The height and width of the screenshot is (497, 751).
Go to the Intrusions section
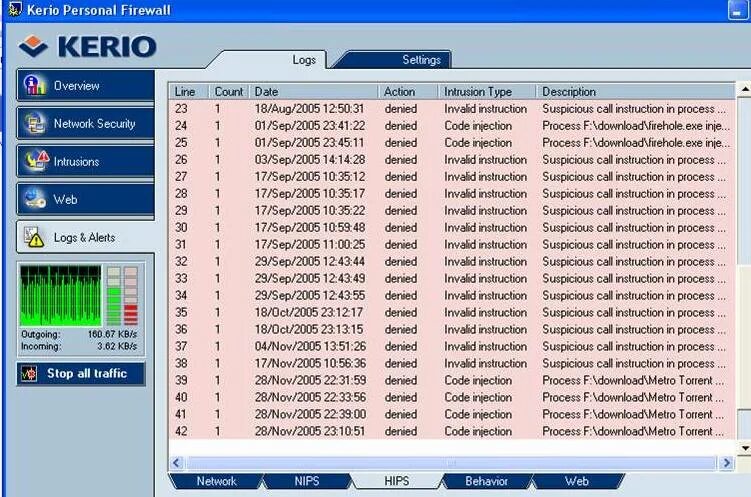tap(85, 161)
